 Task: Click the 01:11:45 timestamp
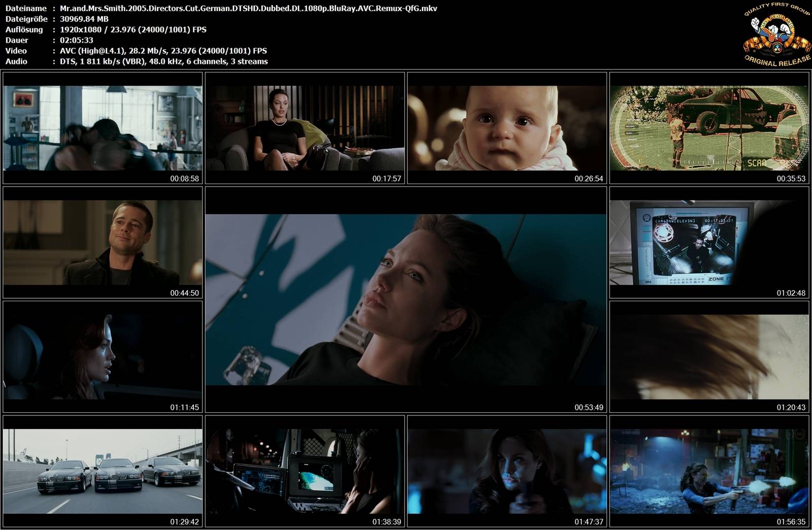pyautogui.click(x=185, y=407)
